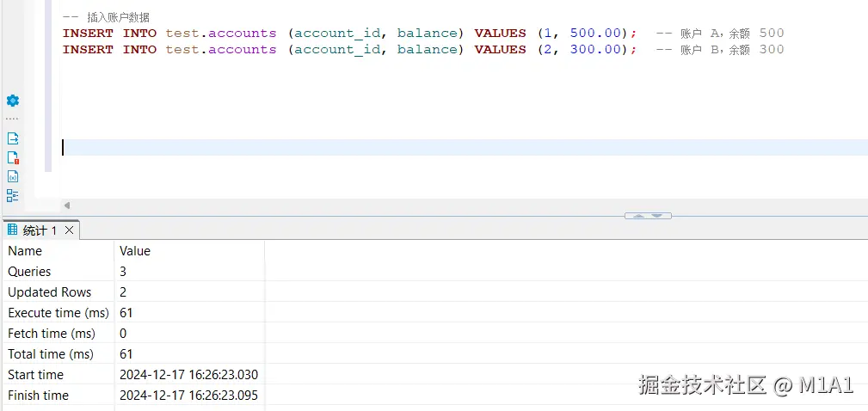
Task: Select the Total time value 61
Action: tap(126, 354)
